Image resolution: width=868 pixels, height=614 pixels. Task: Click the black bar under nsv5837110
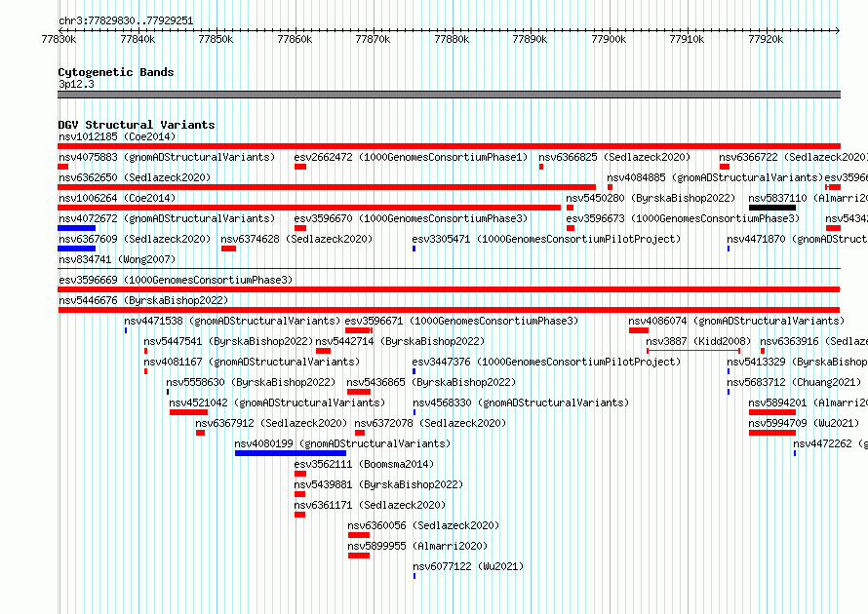772,208
